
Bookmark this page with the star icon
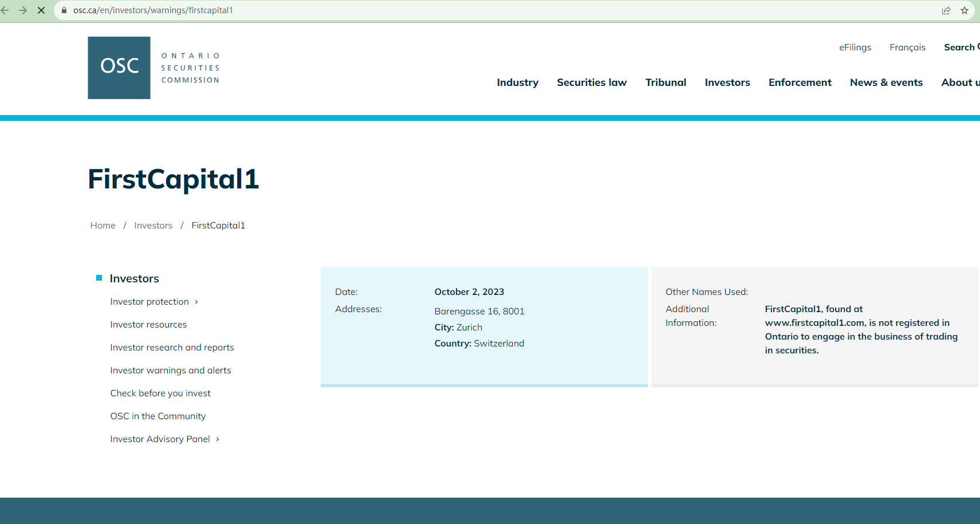tap(965, 10)
